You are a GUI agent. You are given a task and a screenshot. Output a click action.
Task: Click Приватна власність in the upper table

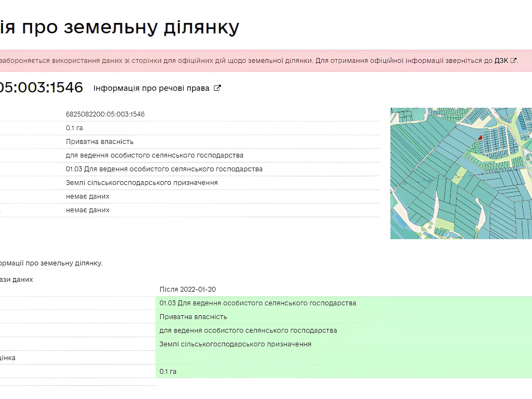tap(99, 142)
